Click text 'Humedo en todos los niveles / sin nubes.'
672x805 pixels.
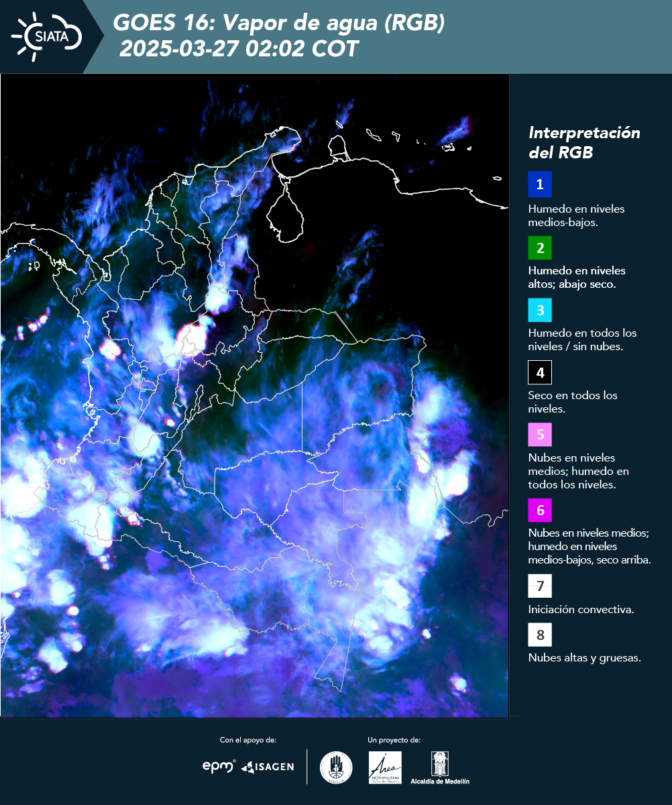pyautogui.click(x=582, y=339)
